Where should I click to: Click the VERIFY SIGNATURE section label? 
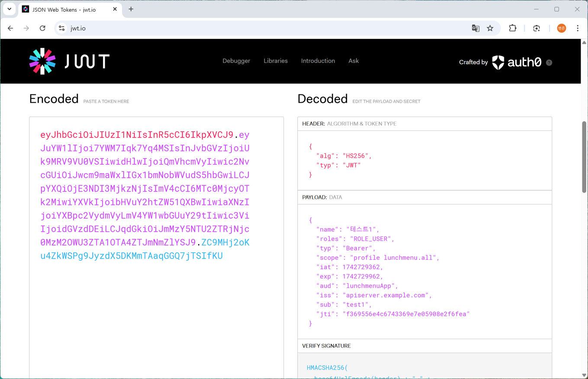(326, 346)
